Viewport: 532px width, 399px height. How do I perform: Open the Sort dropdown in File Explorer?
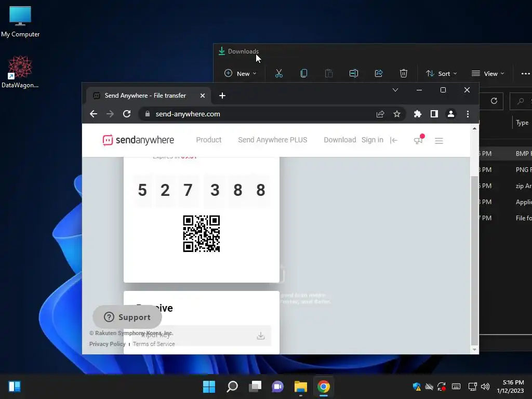[442, 73]
